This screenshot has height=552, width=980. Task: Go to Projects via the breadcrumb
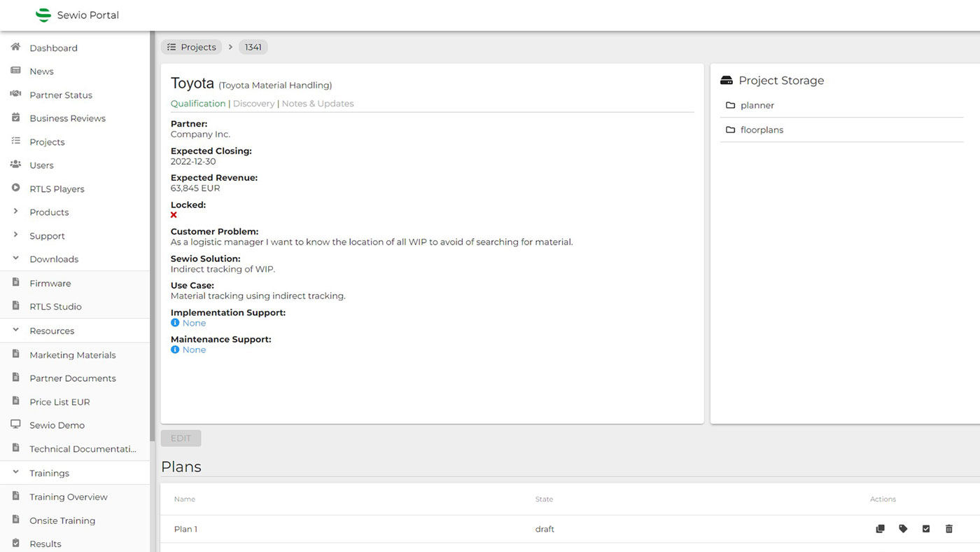(x=191, y=47)
